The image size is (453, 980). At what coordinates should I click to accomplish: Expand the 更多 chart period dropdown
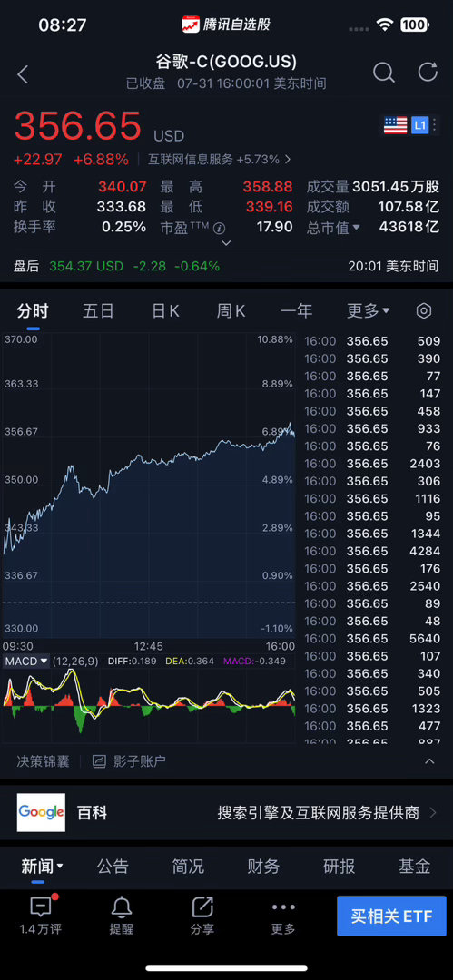click(369, 310)
